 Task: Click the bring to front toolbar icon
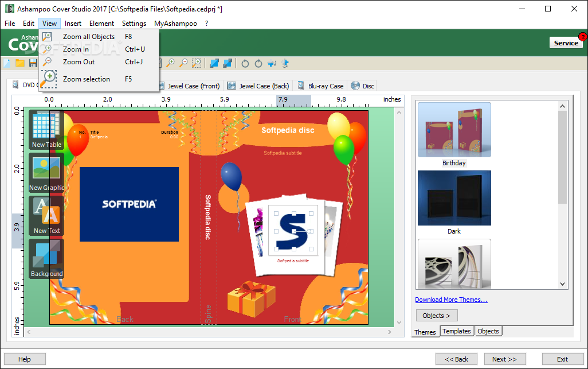coord(214,63)
